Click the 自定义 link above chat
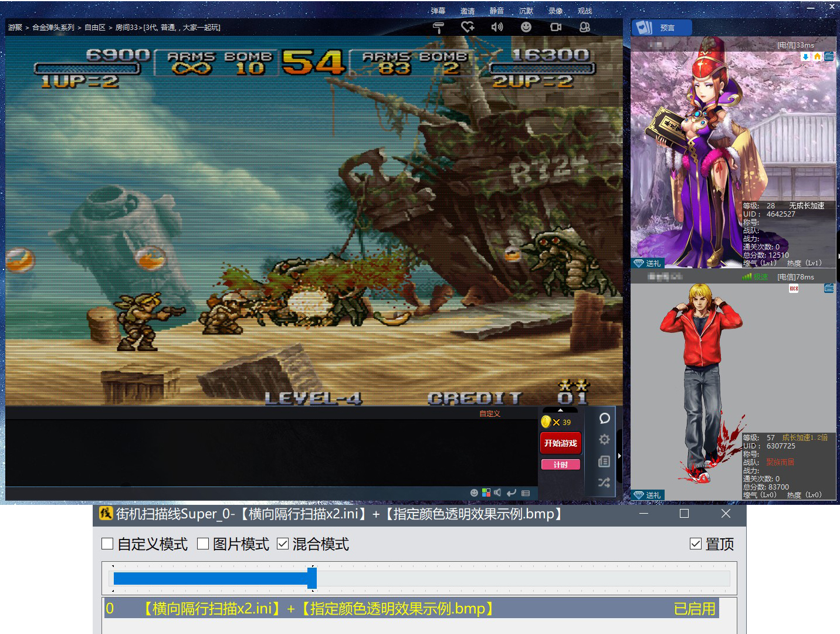840x634 pixels. (x=490, y=413)
